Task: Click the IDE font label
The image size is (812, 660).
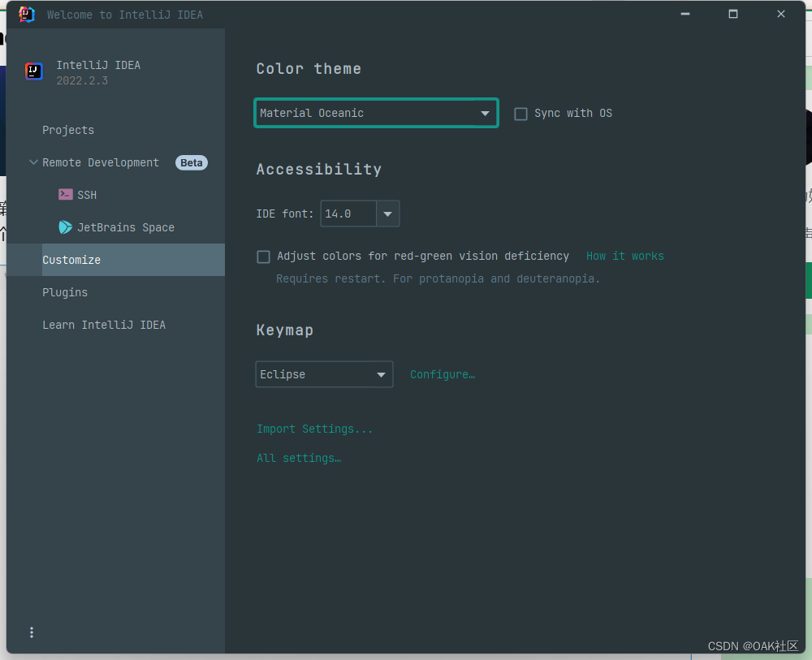Action: pos(285,214)
